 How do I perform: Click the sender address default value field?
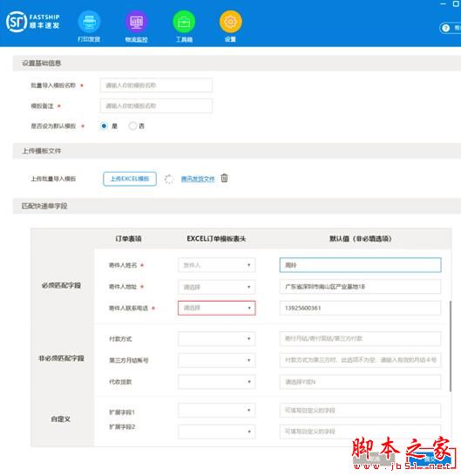tap(360, 287)
